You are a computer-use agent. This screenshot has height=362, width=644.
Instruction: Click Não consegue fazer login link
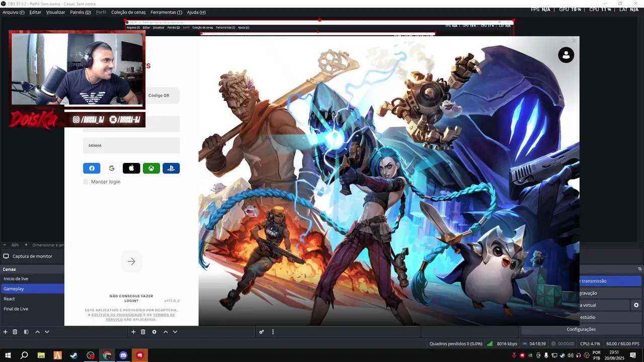pyautogui.click(x=131, y=298)
